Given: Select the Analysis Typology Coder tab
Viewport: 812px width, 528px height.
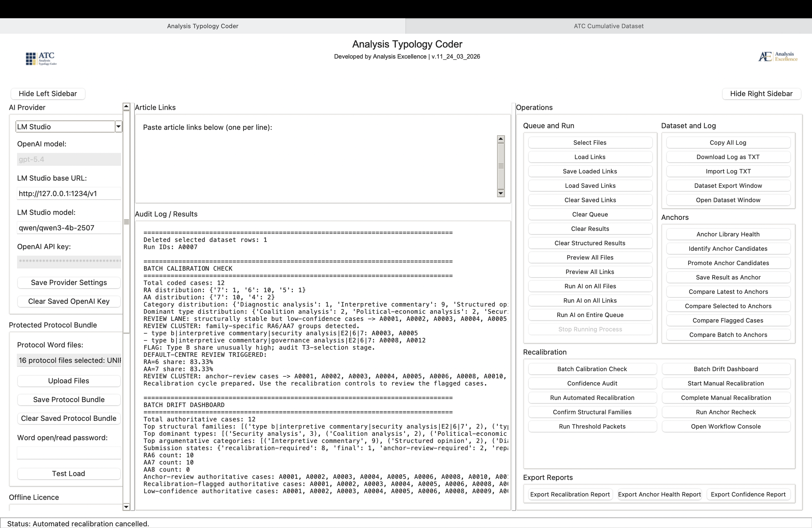Looking at the screenshot, I should [203, 26].
